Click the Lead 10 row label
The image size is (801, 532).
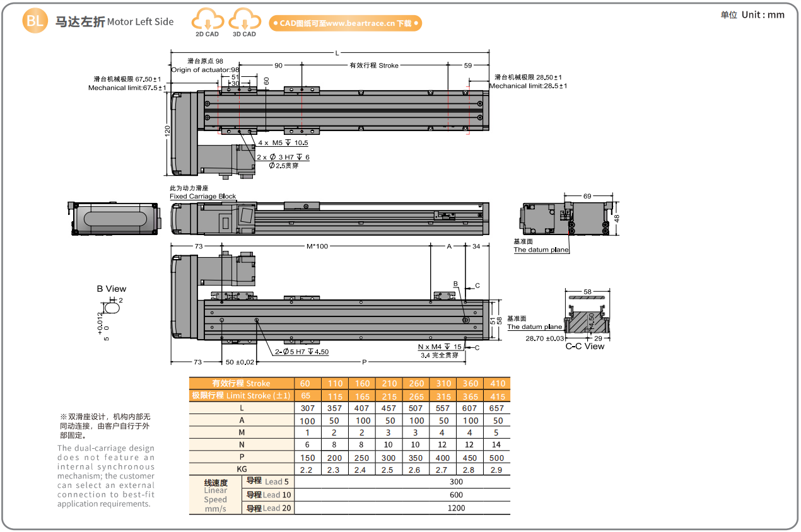[268, 495]
